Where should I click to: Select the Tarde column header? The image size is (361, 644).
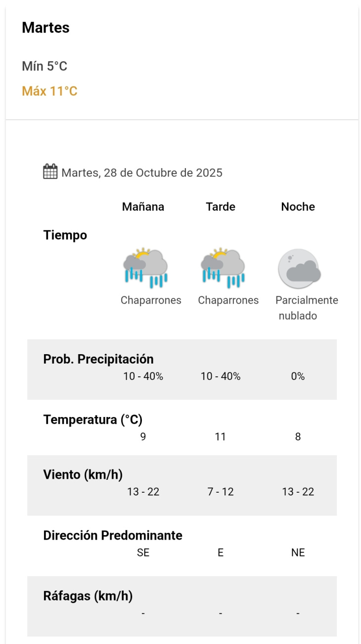[221, 207]
